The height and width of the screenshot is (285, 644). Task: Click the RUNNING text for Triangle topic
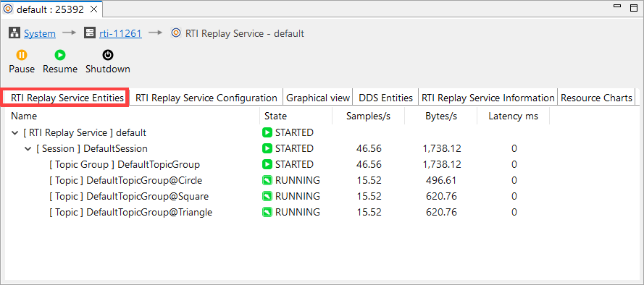click(297, 213)
